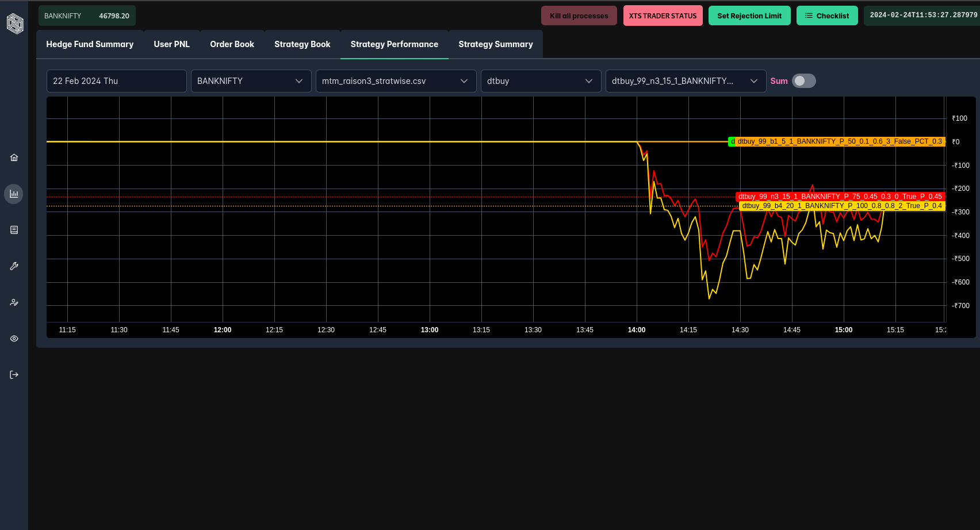Viewport: 980px width, 530px height.
Task: Click the 14:00 time axis label
Action: click(637, 330)
